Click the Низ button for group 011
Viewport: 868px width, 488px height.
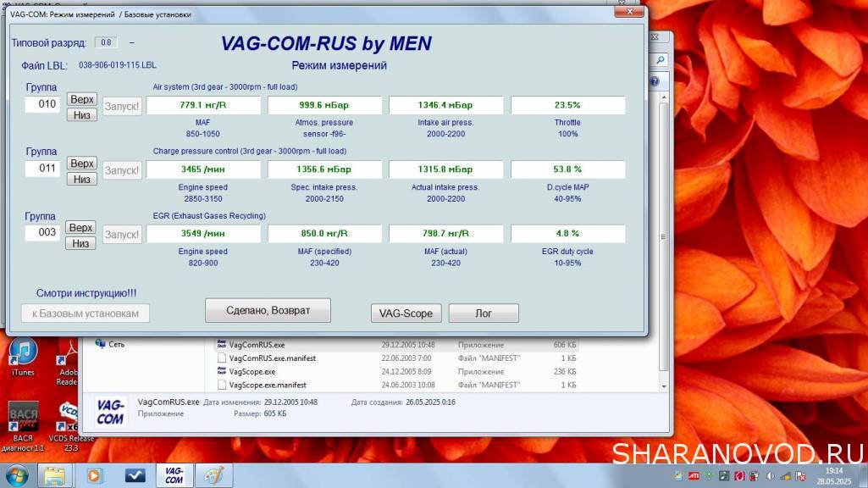(81, 180)
